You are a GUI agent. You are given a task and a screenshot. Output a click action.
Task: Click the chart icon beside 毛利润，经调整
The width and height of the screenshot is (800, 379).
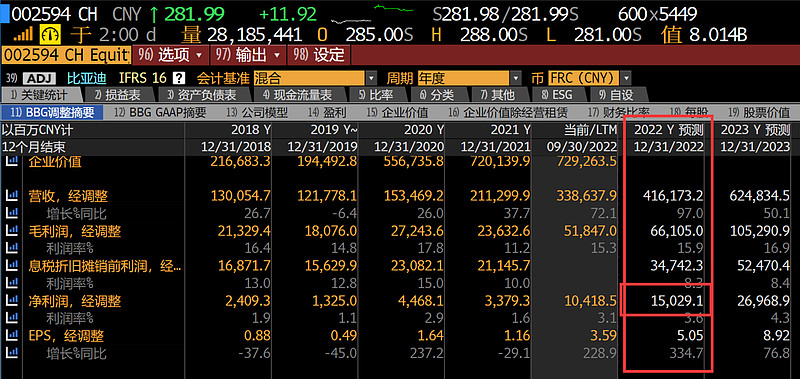click(x=12, y=231)
